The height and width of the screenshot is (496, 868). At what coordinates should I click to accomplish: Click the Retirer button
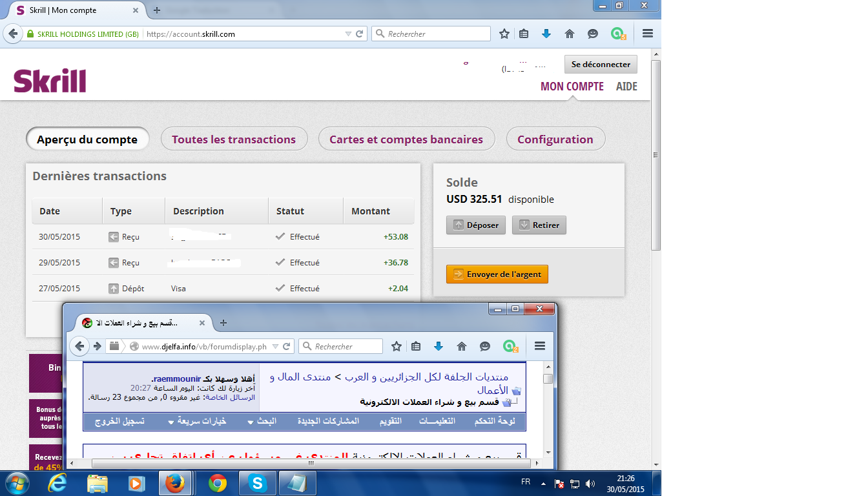539,225
